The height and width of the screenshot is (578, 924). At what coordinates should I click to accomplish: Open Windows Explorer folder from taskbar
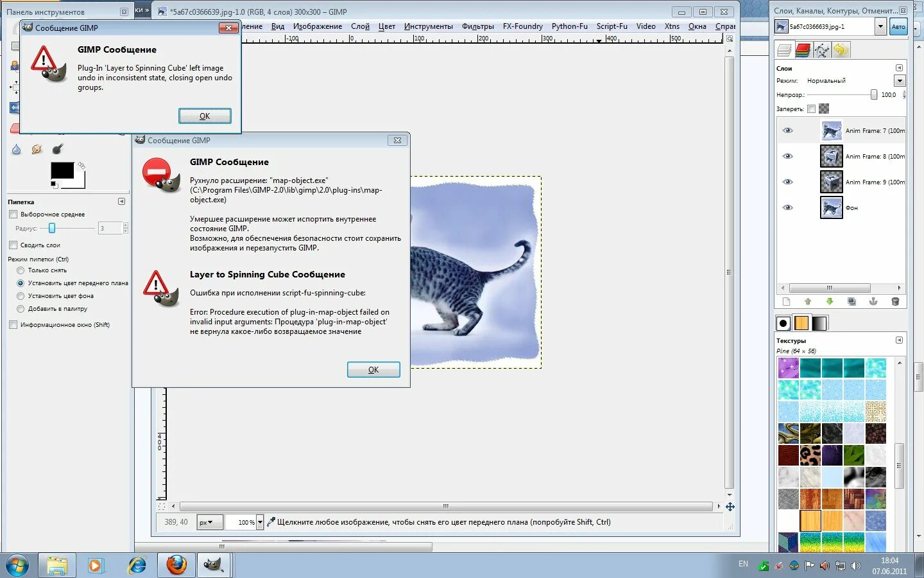[57, 565]
